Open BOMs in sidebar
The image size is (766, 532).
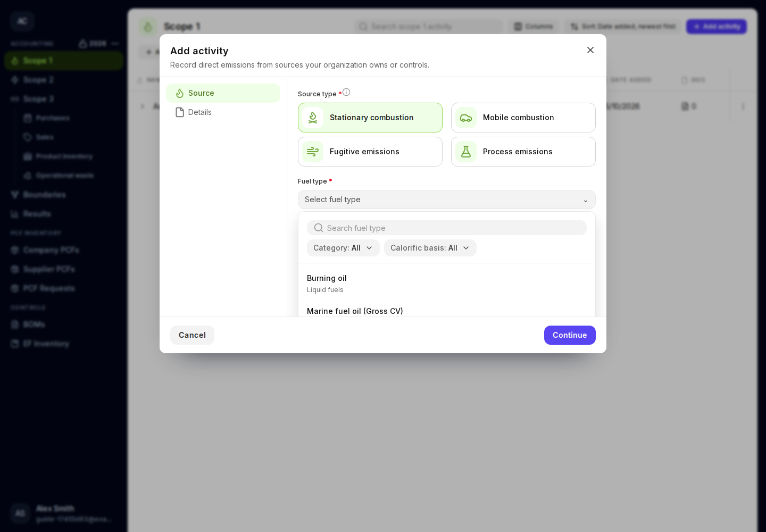[64, 325]
